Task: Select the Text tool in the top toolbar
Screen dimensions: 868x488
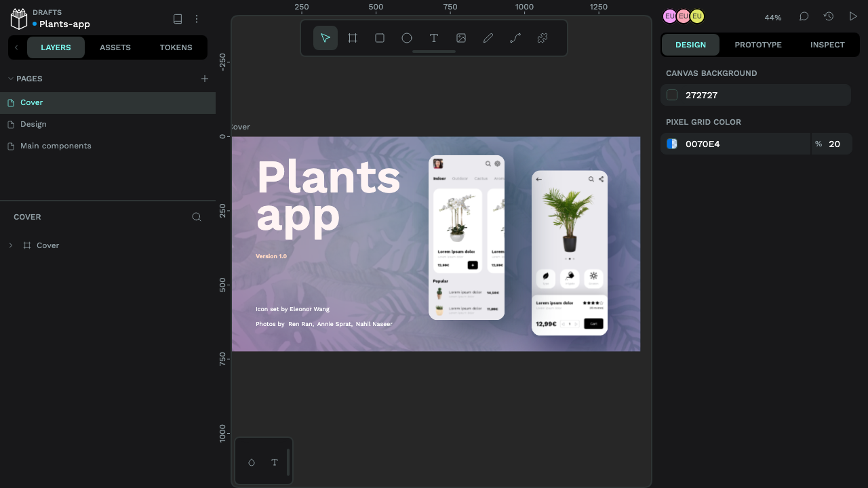Action: (x=434, y=38)
